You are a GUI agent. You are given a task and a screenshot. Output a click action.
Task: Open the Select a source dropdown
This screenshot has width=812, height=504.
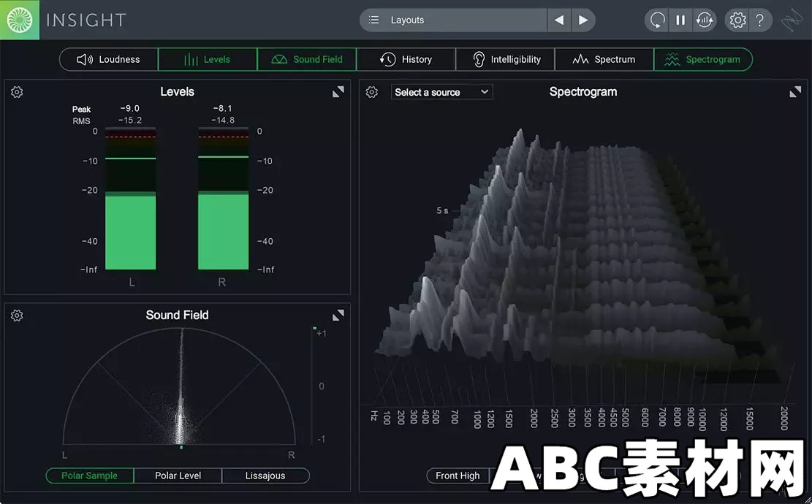[x=441, y=92]
